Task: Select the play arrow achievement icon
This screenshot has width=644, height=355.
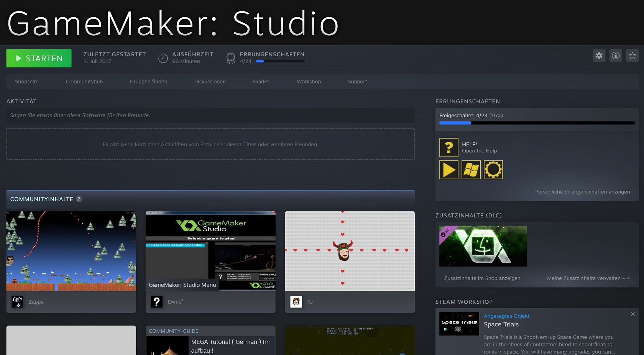Action: point(449,170)
